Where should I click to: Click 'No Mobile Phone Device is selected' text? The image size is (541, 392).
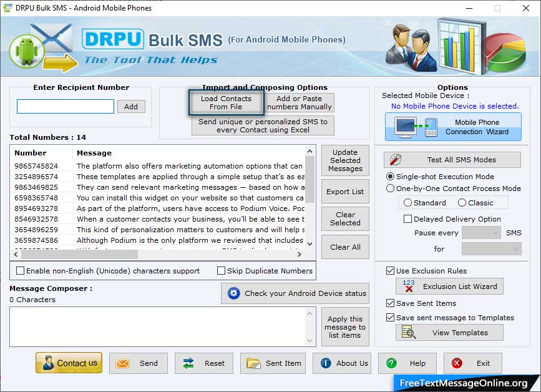coord(455,106)
